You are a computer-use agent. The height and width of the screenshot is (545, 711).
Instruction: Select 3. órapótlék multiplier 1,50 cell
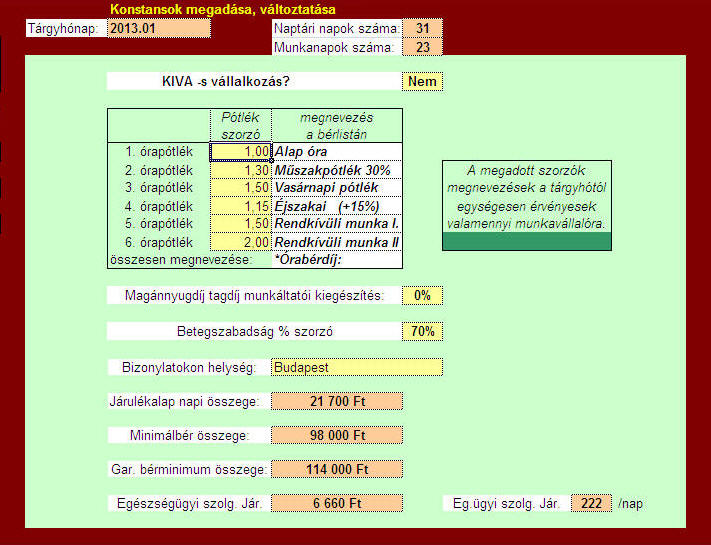[x=240, y=188]
